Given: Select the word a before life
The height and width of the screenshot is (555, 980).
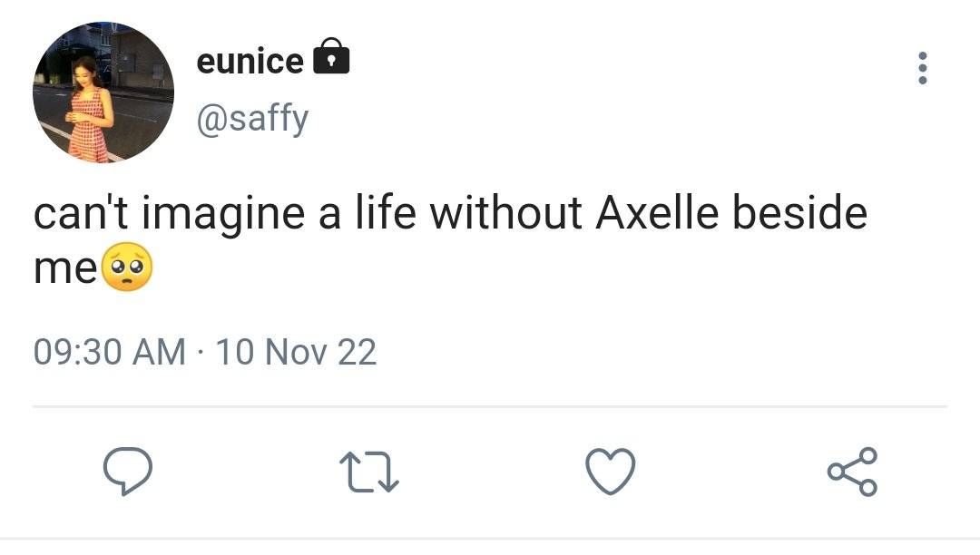Looking at the screenshot, I should 330,216.
